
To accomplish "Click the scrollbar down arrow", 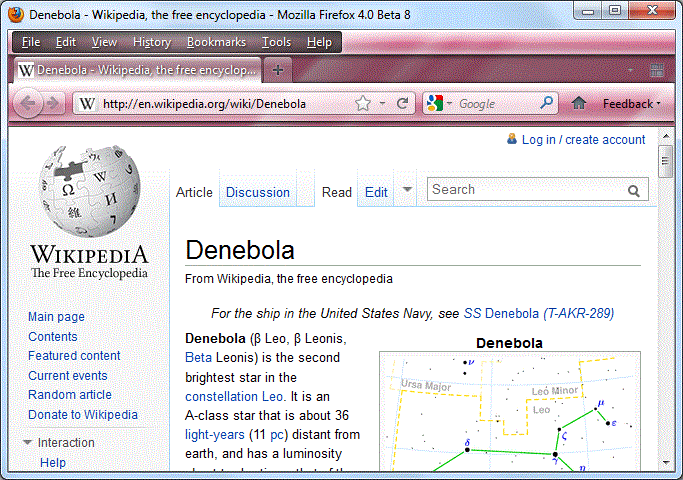I will click(666, 463).
